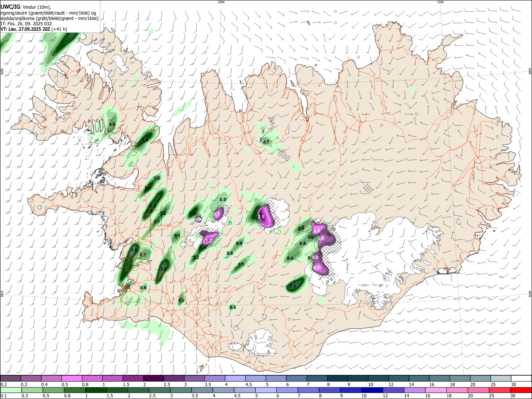The width and height of the screenshot is (532, 399).
Task: Click the pale mint swatch at value 0.1 in the rain legend
Action: [11, 390]
